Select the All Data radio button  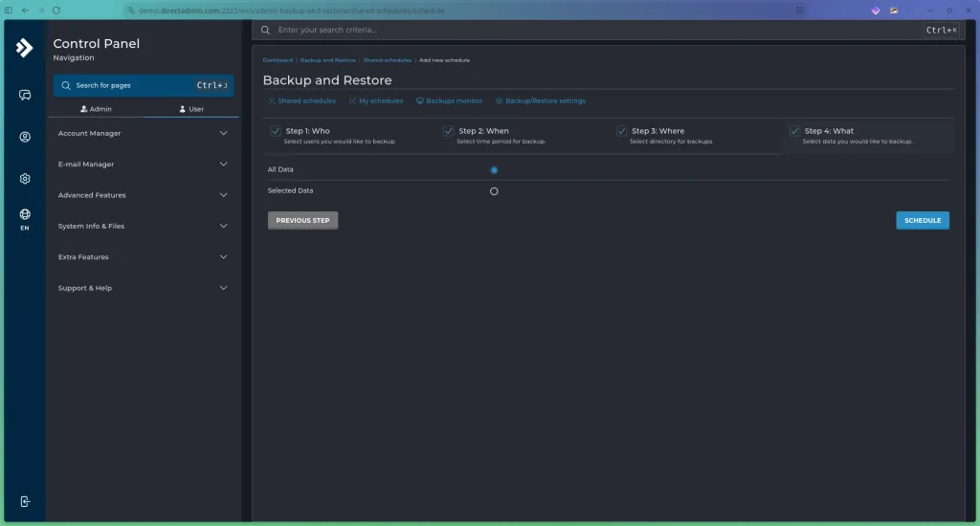point(494,170)
